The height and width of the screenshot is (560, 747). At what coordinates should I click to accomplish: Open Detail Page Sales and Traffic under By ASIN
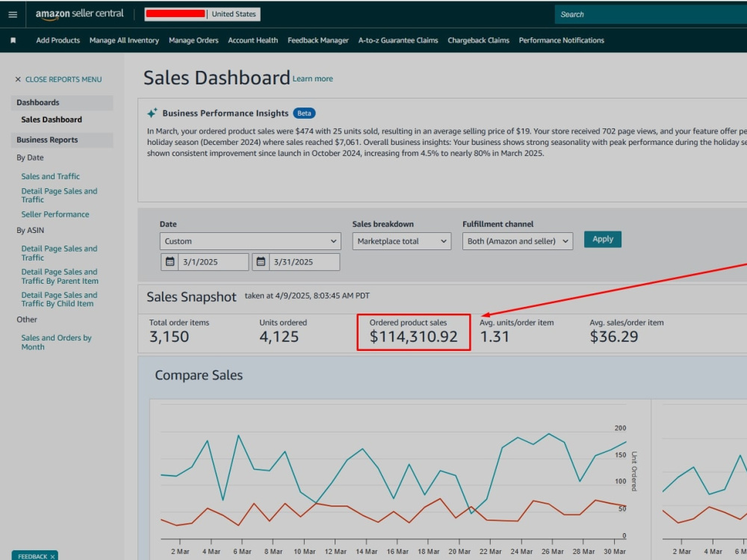coord(59,253)
